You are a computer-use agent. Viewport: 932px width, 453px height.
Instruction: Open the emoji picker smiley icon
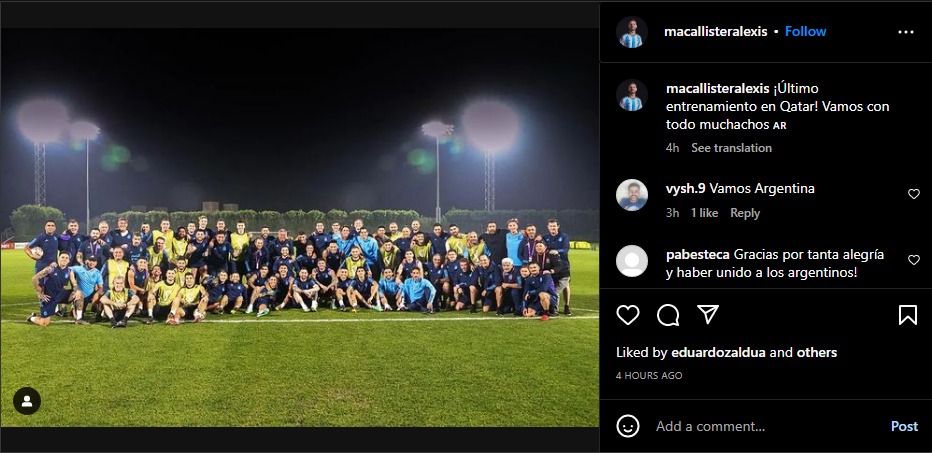pos(628,426)
